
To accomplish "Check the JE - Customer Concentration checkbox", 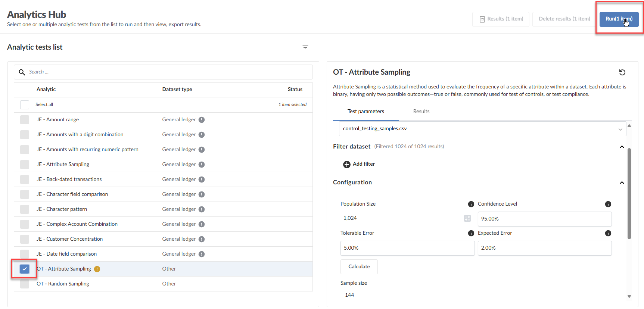I will point(25,239).
